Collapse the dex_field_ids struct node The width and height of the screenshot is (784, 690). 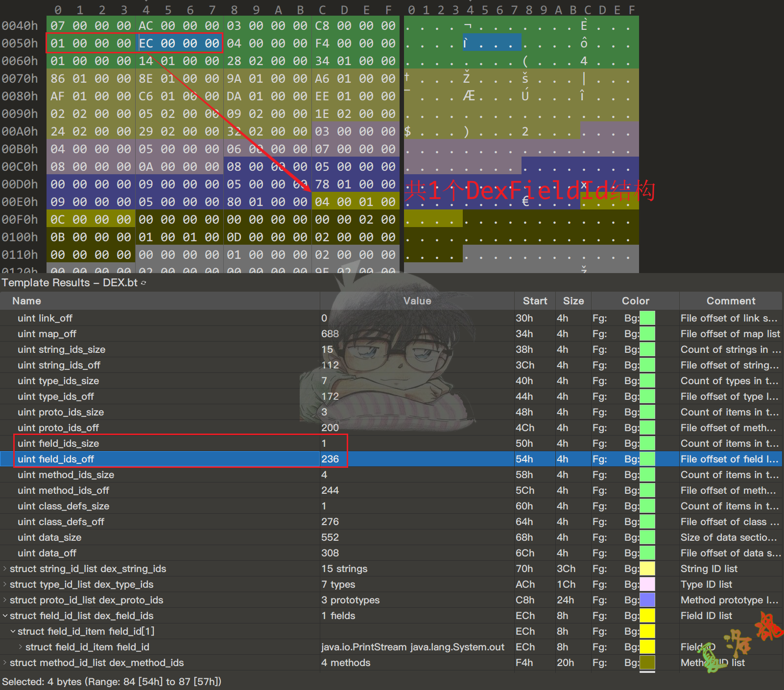(x=5, y=616)
